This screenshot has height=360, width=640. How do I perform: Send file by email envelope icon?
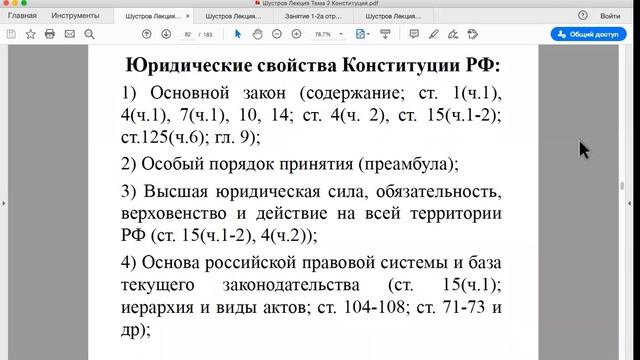tap(70, 34)
